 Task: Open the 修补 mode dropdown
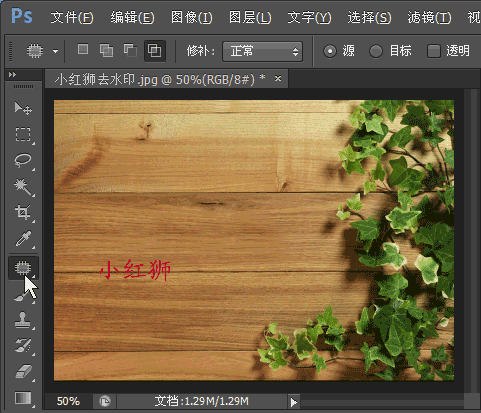click(262, 51)
